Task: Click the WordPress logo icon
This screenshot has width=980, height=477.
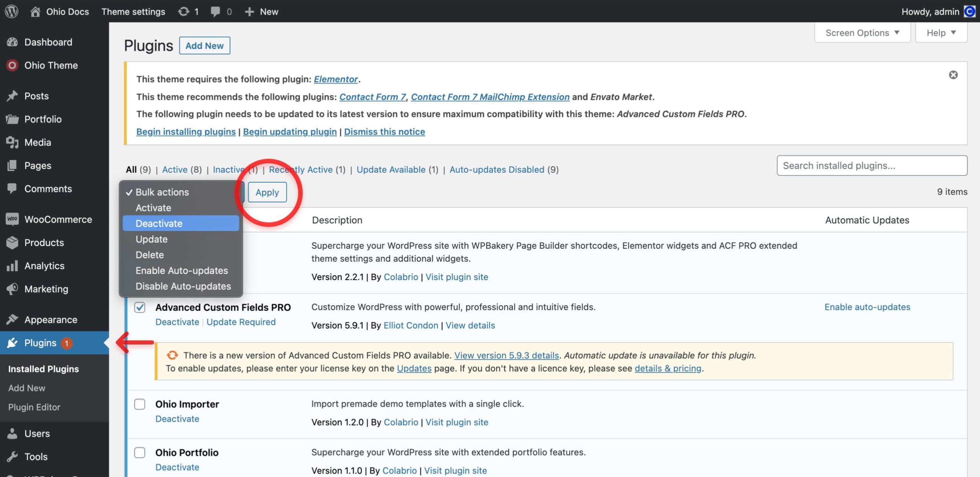Action: [11, 11]
